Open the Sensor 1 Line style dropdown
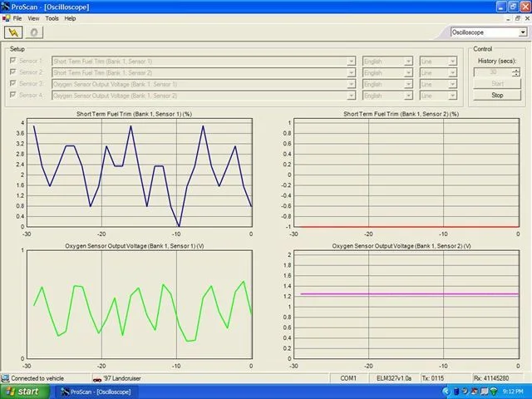532x399 pixels. pyautogui.click(x=438, y=61)
